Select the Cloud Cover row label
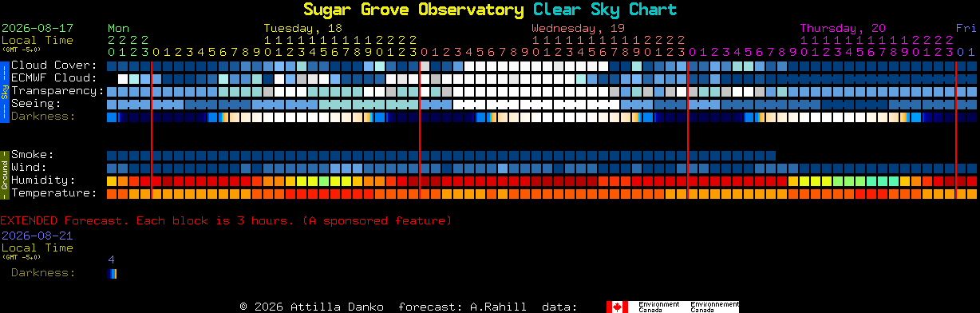This screenshot has height=313, width=980. click(x=53, y=65)
